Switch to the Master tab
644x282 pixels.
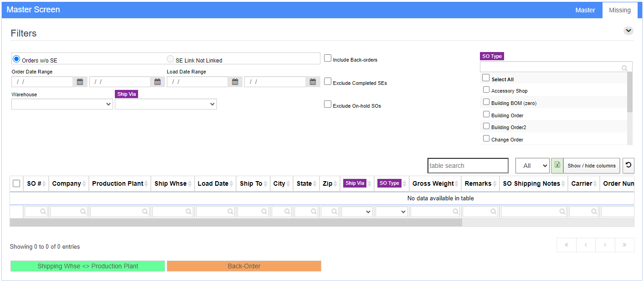point(585,10)
